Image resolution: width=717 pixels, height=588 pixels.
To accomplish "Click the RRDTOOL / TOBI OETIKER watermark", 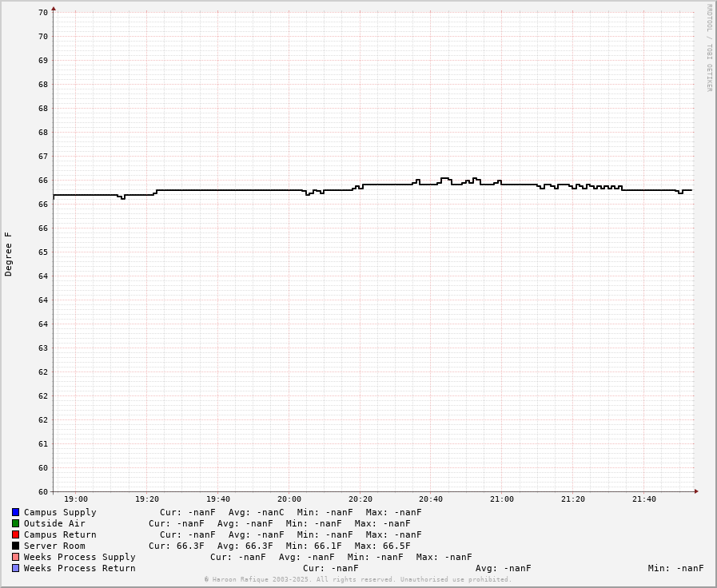I will coord(708,48).
